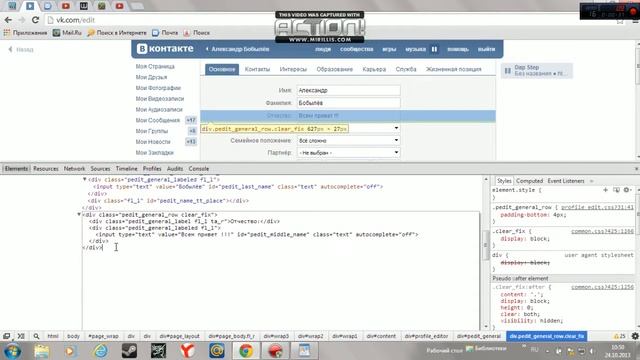This screenshot has height=360, width=640.
Task: Show the DevTools console drawer icon
Action: point(21,336)
